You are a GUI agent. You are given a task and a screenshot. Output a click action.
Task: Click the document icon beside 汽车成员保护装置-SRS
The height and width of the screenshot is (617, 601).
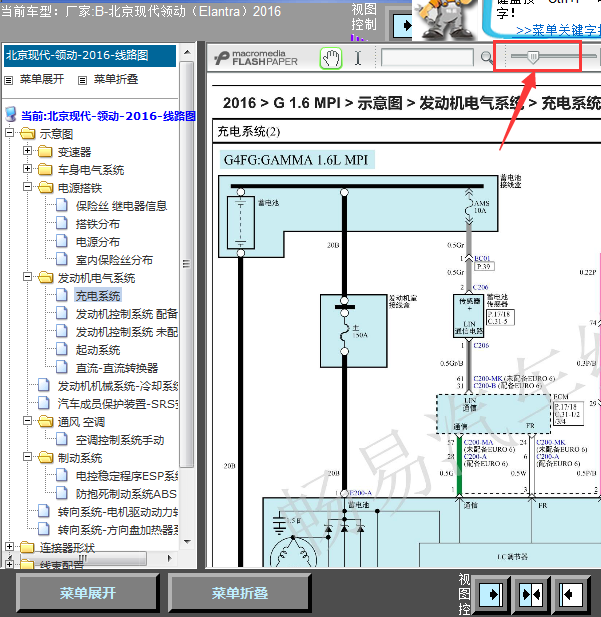tap(44, 403)
